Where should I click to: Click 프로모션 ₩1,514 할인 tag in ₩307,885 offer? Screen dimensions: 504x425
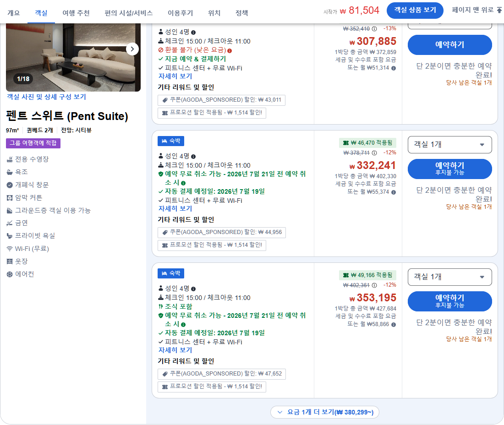[x=212, y=113]
